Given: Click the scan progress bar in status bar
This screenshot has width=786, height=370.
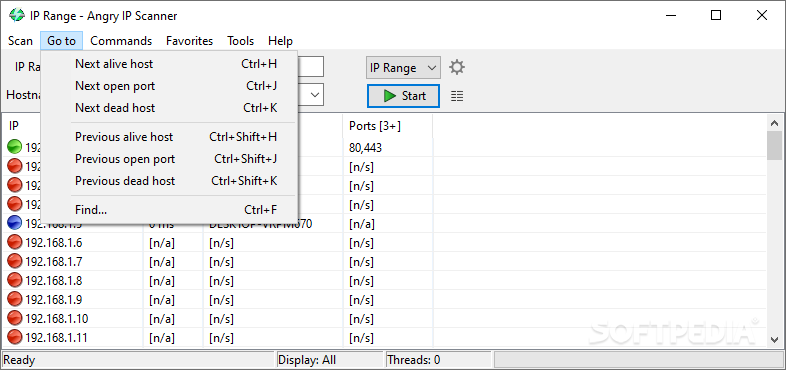Looking at the screenshot, I should point(639,359).
